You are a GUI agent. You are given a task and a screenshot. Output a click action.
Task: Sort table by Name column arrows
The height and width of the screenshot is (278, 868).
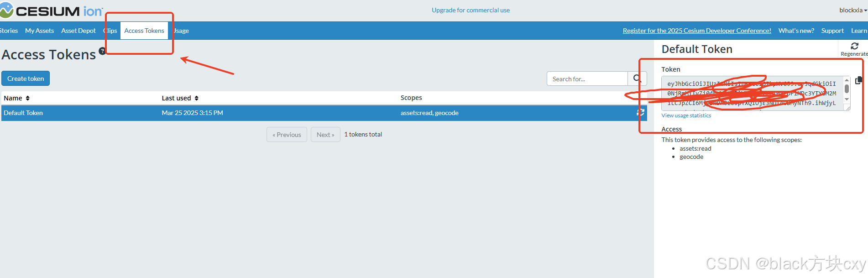tap(27, 98)
